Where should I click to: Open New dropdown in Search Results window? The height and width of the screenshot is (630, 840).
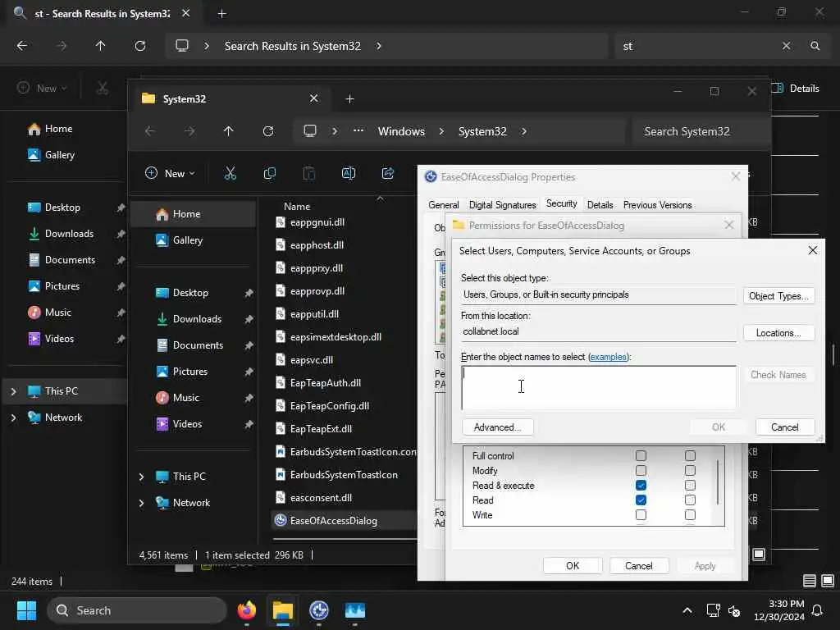[x=42, y=88]
